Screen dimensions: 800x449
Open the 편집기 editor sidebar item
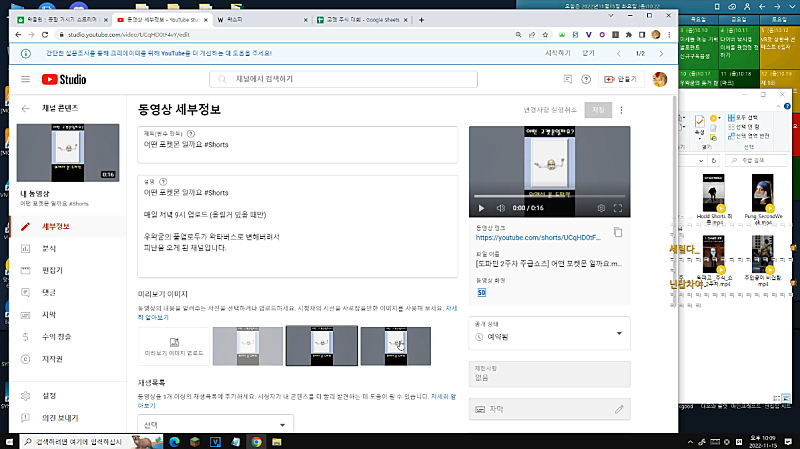pyautogui.click(x=52, y=270)
